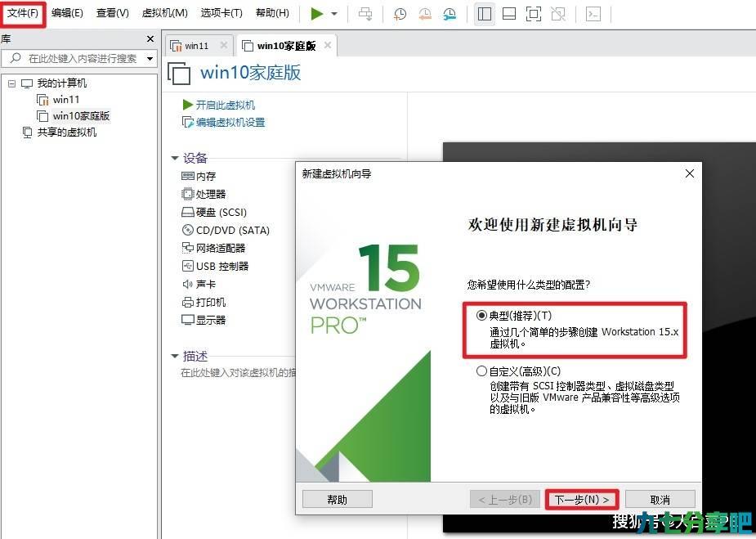Click the 打印机 printer icon
This screenshot has width=756, height=539.
click(x=187, y=302)
